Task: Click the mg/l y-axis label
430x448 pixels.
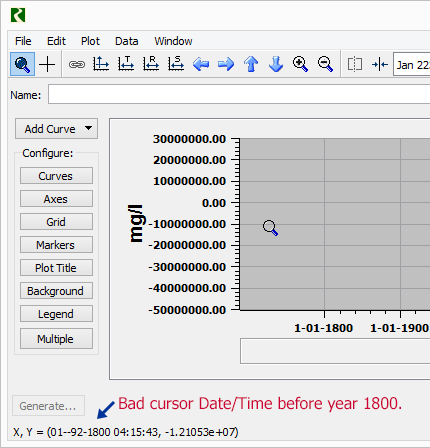Action: coord(136,223)
